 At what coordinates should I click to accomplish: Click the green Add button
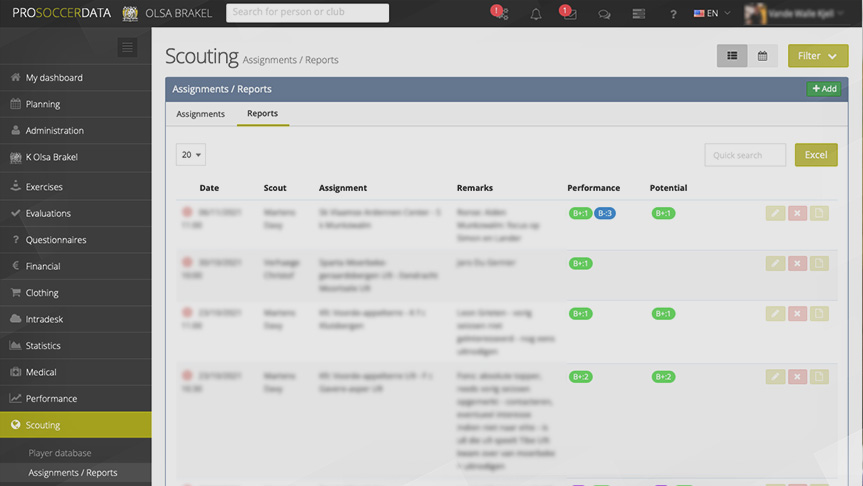pyautogui.click(x=824, y=89)
